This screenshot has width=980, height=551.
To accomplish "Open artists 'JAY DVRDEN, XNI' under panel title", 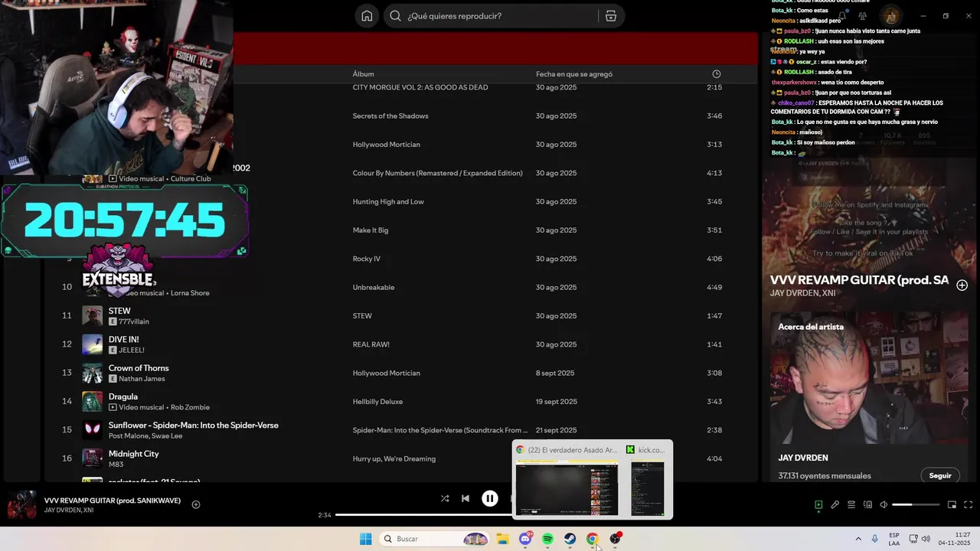I will [x=802, y=293].
